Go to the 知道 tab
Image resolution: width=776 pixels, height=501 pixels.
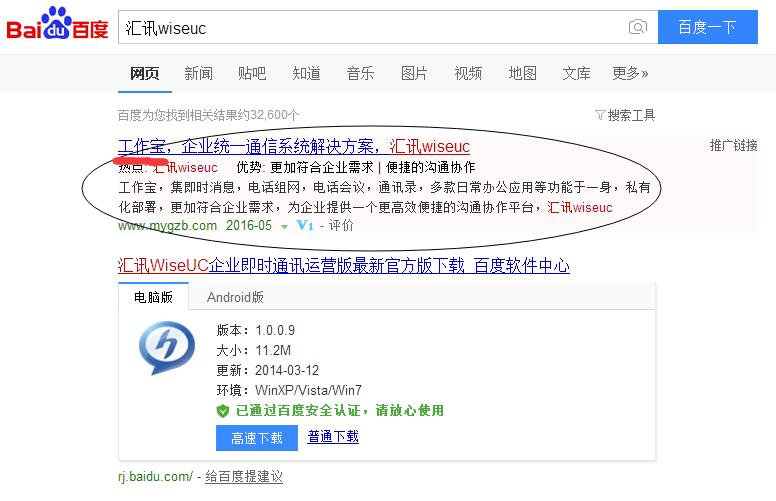tap(306, 73)
